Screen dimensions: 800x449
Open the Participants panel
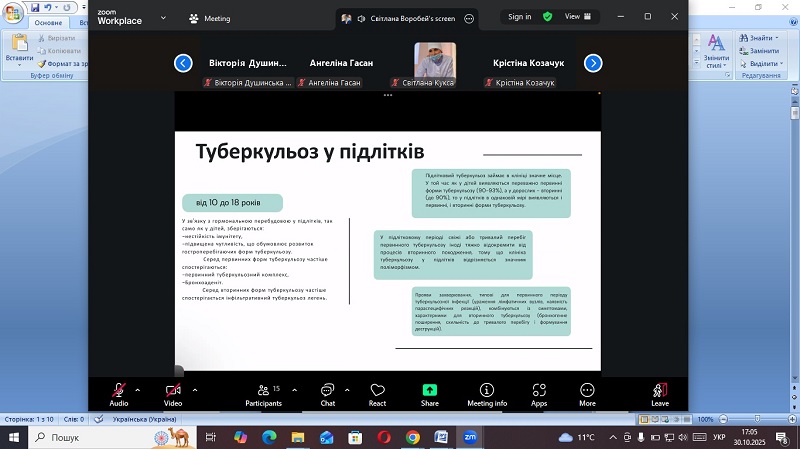(x=263, y=393)
